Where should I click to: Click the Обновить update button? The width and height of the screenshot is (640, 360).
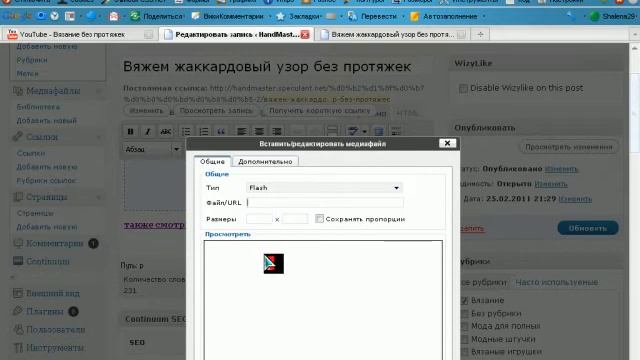tap(588, 228)
